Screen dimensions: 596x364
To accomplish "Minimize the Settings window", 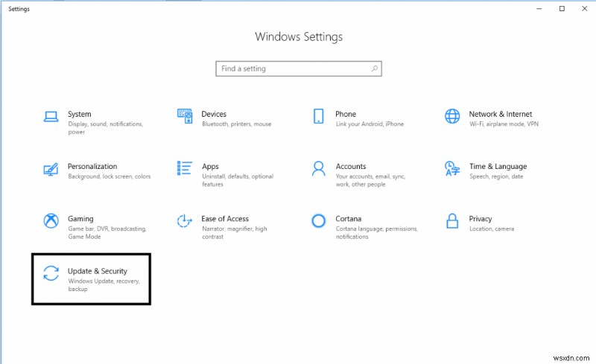I will click(539, 8).
